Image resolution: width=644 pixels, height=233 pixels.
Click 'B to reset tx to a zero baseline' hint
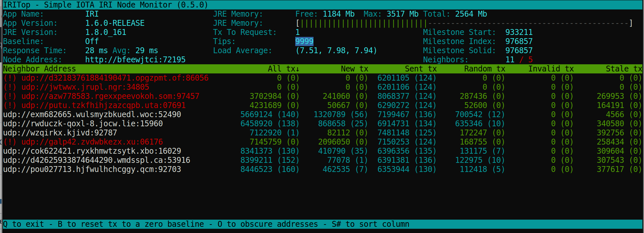[131, 224]
